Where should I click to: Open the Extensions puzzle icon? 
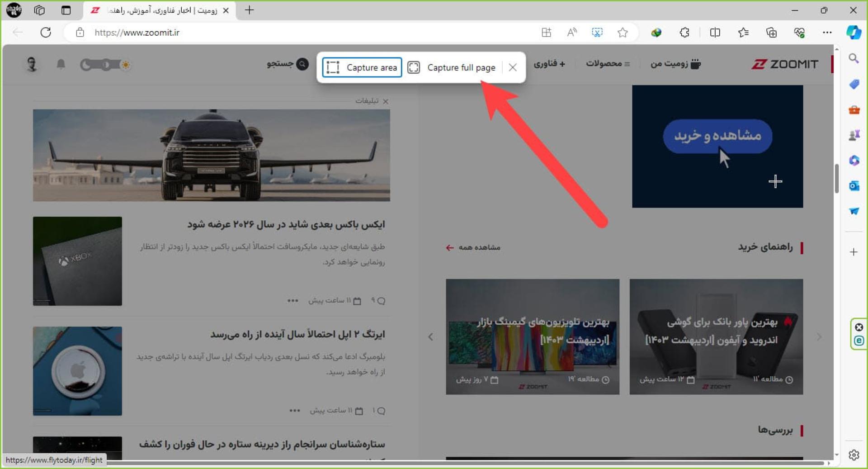point(684,33)
